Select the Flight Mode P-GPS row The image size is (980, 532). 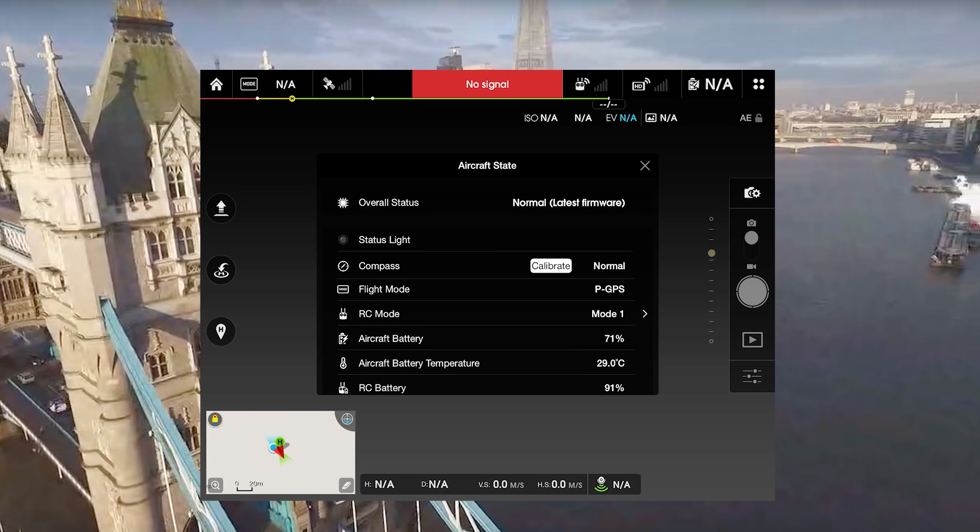[486, 289]
